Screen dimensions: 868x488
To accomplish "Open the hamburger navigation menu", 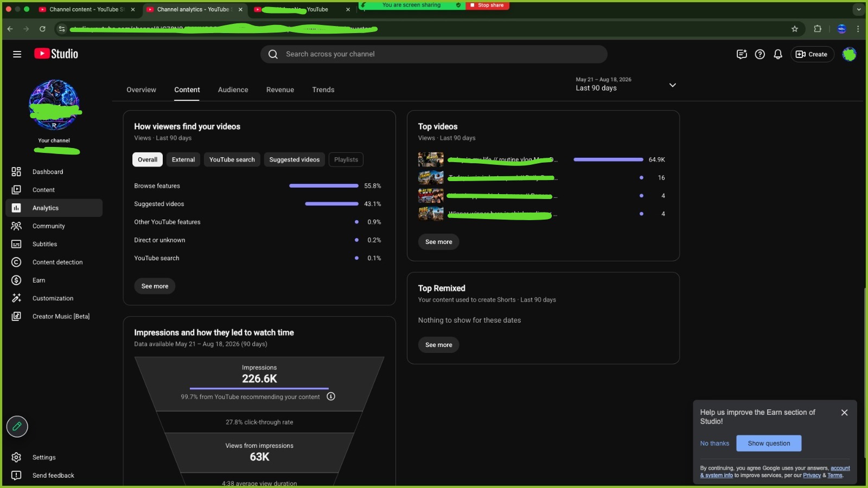I will click(17, 54).
